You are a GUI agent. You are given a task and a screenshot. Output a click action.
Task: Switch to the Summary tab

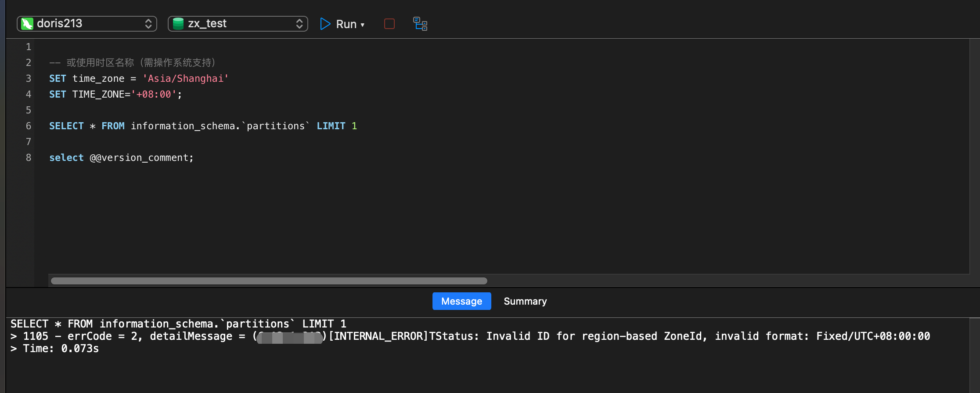pyautogui.click(x=525, y=301)
